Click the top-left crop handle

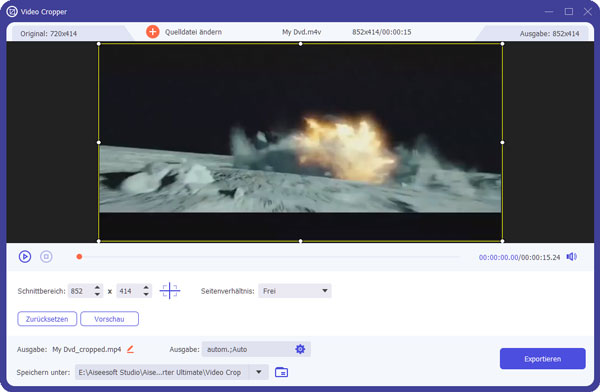click(x=99, y=44)
